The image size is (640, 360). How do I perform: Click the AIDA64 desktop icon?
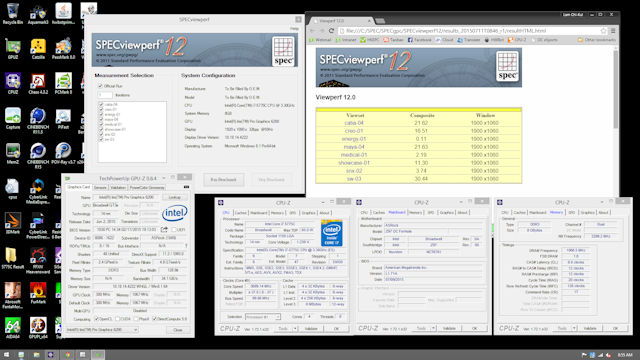[x=13, y=329]
